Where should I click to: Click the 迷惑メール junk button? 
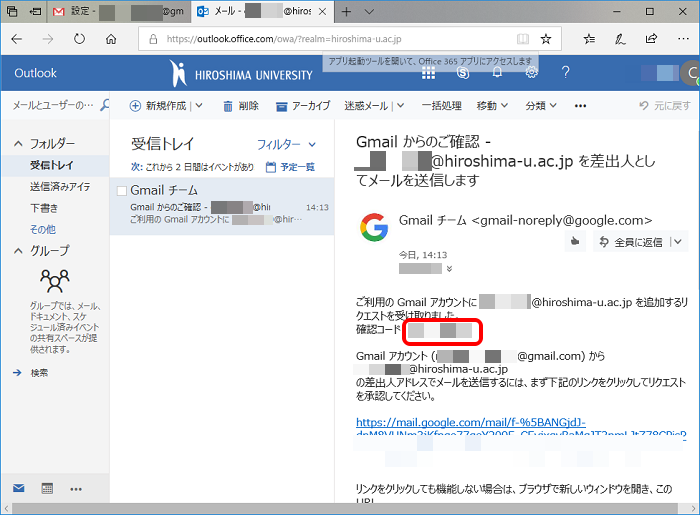366,106
